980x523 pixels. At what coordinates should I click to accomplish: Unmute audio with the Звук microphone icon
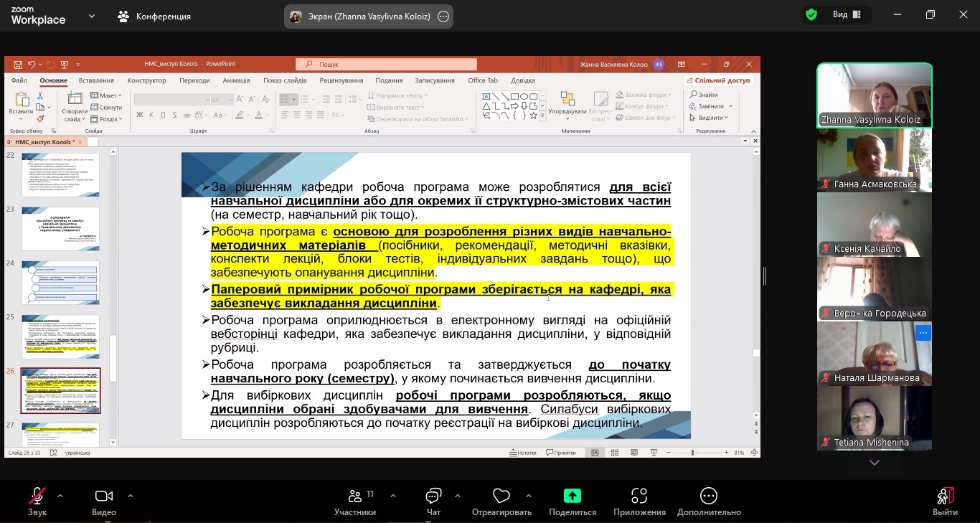(37, 496)
